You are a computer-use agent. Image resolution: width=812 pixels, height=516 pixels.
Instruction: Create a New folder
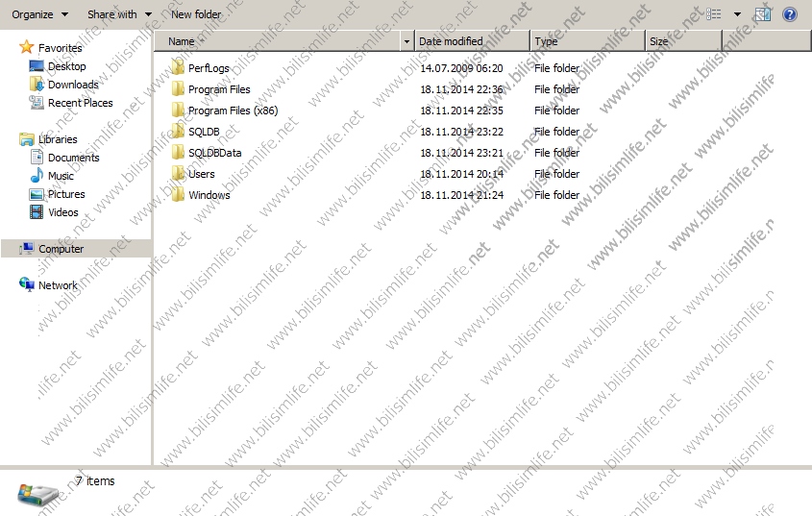click(x=196, y=14)
